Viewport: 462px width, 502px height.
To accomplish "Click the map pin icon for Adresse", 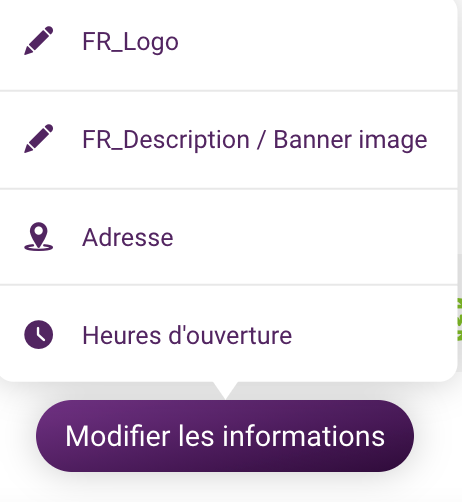I will click(39, 237).
